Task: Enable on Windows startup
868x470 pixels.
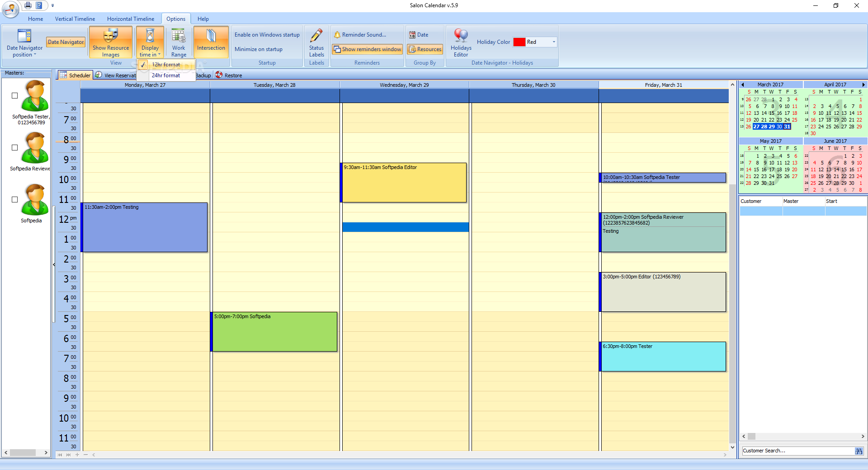Action: pos(267,35)
